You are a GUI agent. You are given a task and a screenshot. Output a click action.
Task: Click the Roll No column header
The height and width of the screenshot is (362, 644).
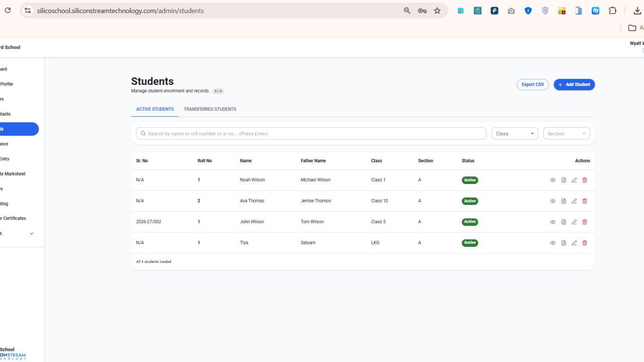coord(205,161)
